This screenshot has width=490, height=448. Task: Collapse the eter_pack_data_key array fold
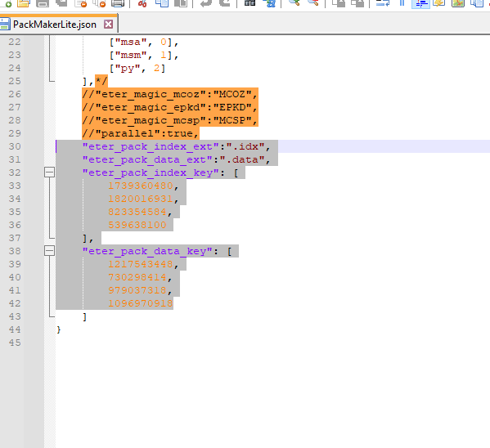49,250
